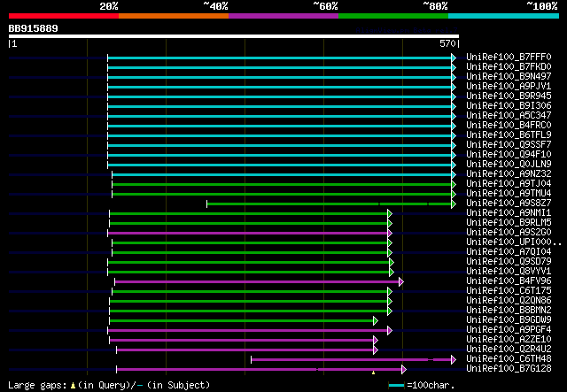The height and width of the screenshot is (392, 567).
Task: Open the UniRef100_A9TMU4 hit label
Action: click(x=509, y=194)
